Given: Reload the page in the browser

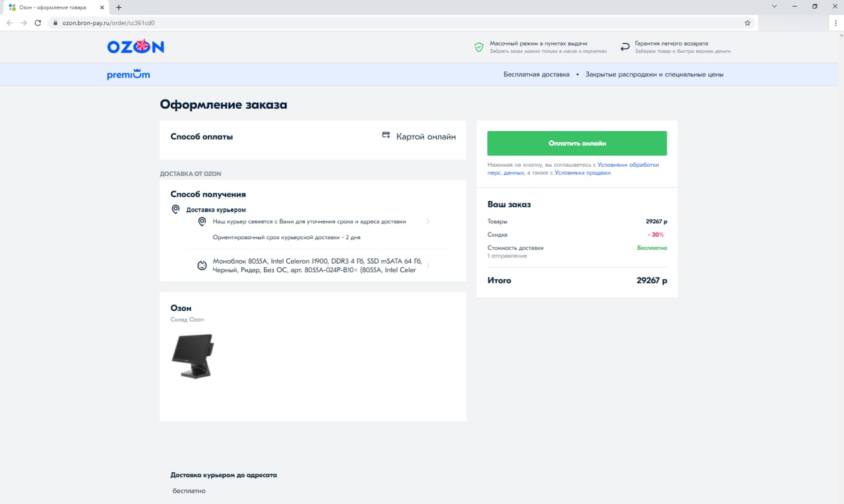Looking at the screenshot, I should pos(38,22).
